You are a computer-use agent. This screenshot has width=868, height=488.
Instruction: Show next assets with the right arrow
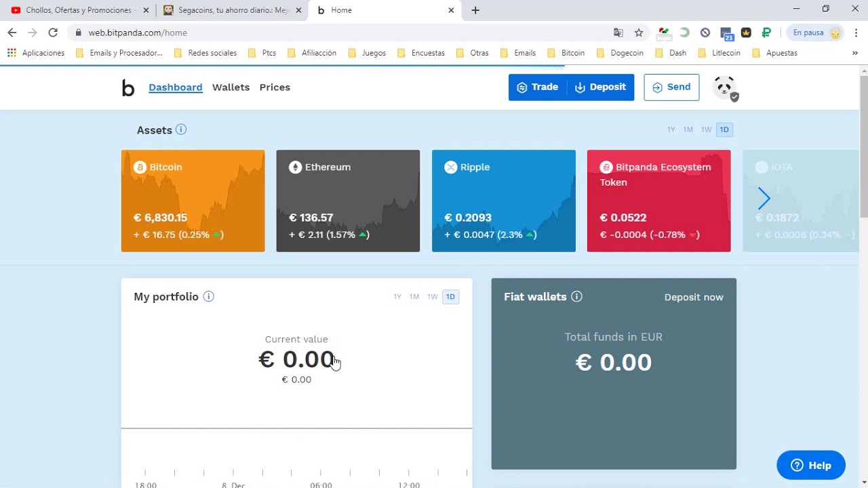[x=764, y=199]
